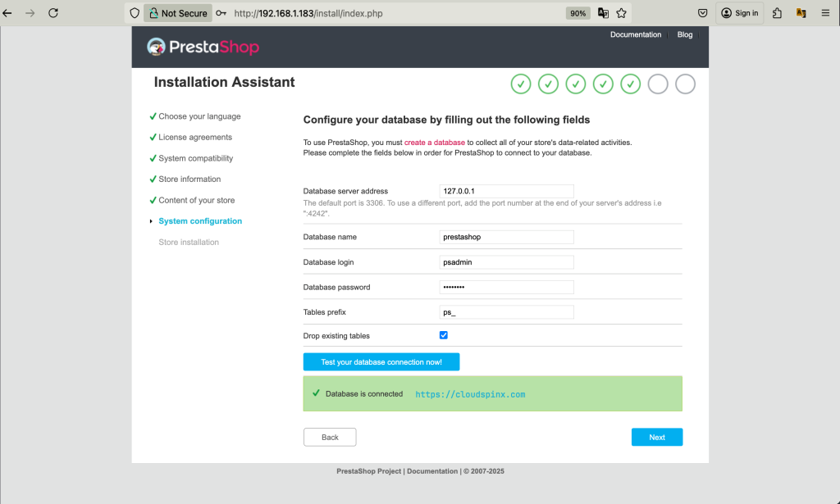Image resolution: width=840 pixels, height=504 pixels.
Task: Open the tracking protection shield icon
Action: 135,13
